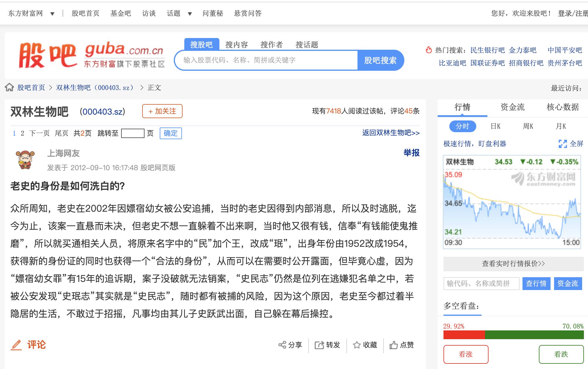Vote 看涨 bullish button

(x=466, y=354)
